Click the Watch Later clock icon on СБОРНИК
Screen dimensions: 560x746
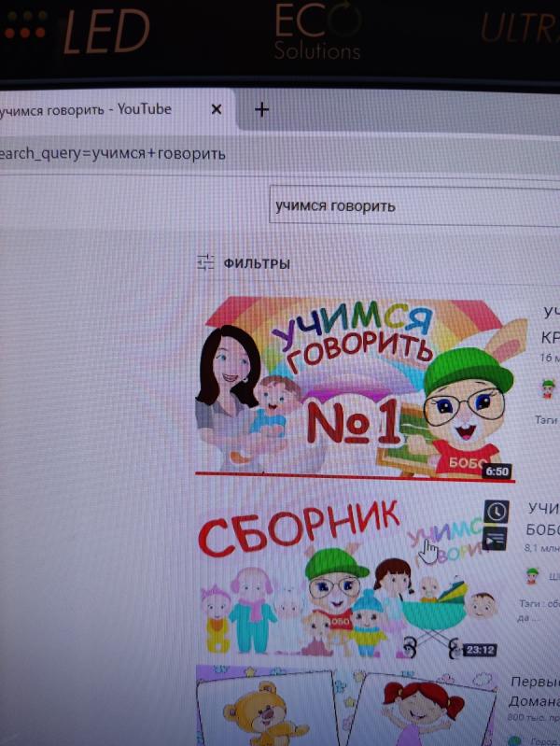(x=497, y=512)
